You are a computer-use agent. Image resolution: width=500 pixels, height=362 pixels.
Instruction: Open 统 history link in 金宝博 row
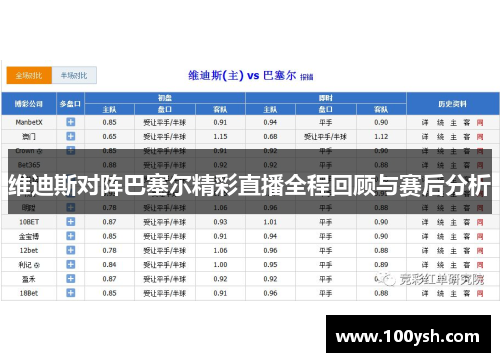[x=440, y=237]
